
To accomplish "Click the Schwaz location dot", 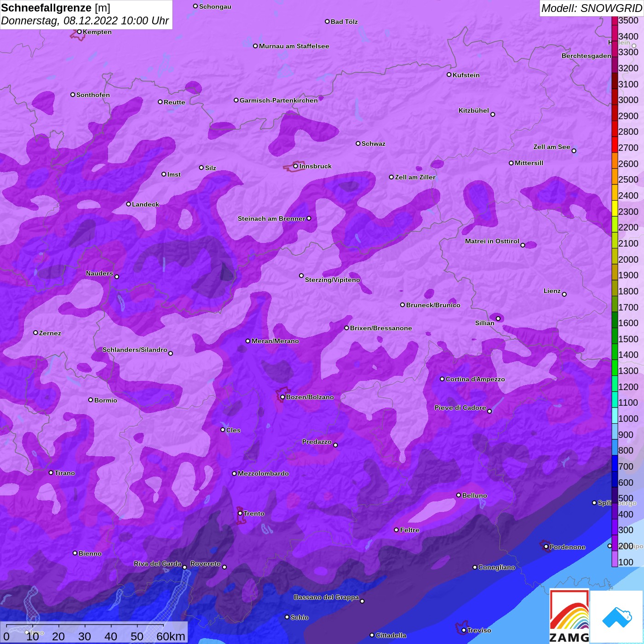I will (x=358, y=144).
